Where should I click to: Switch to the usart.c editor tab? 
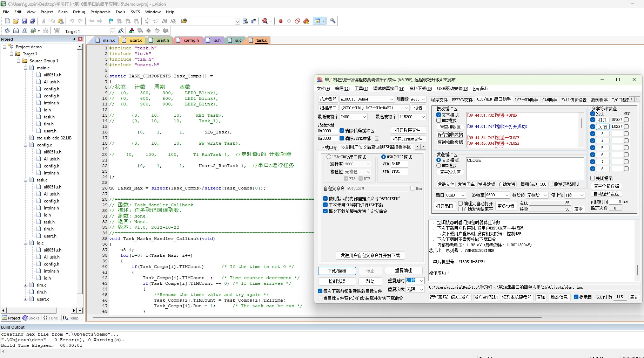coord(133,40)
